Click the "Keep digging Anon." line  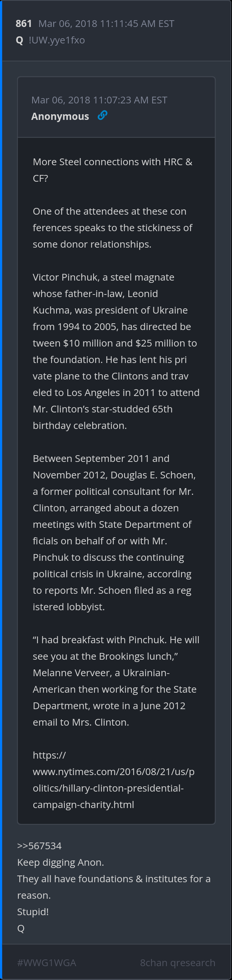[60, 862]
